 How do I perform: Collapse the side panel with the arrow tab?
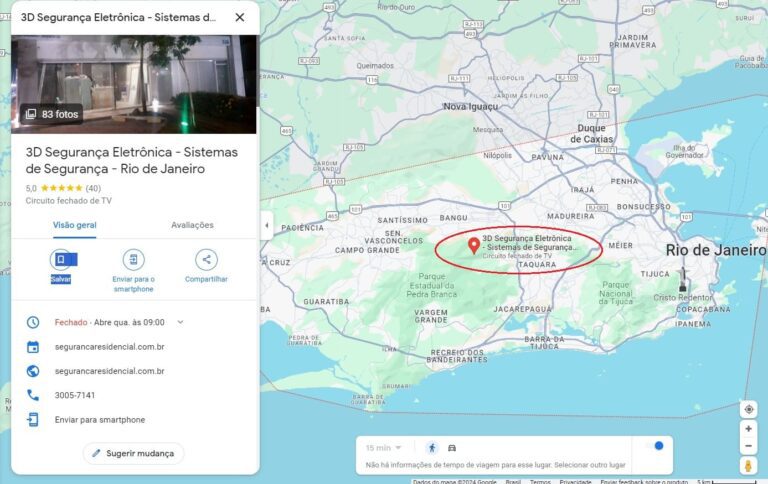click(x=266, y=225)
